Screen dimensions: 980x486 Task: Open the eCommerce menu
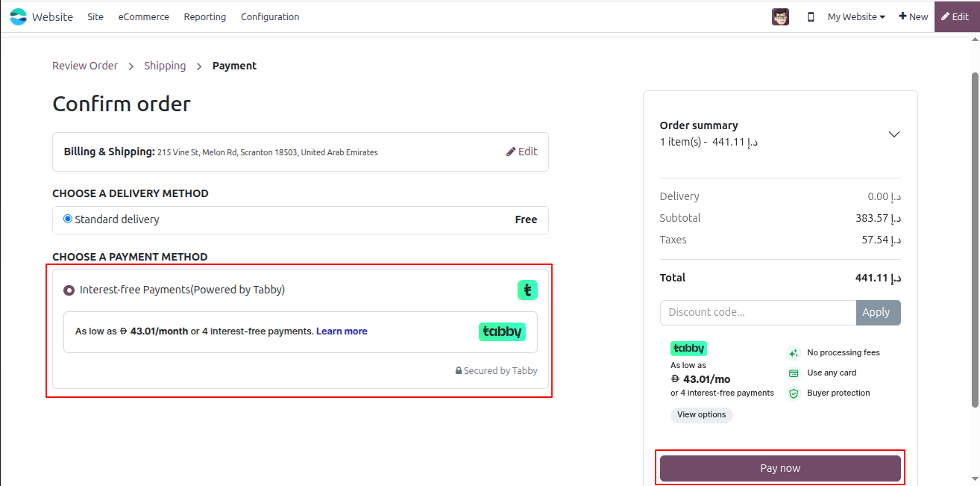pos(143,16)
